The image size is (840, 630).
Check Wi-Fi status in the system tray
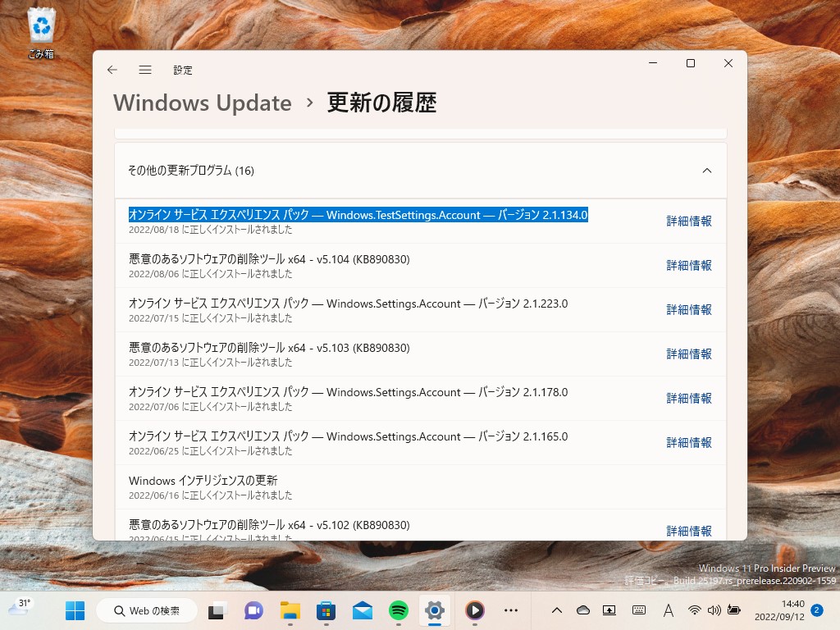tap(695, 610)
